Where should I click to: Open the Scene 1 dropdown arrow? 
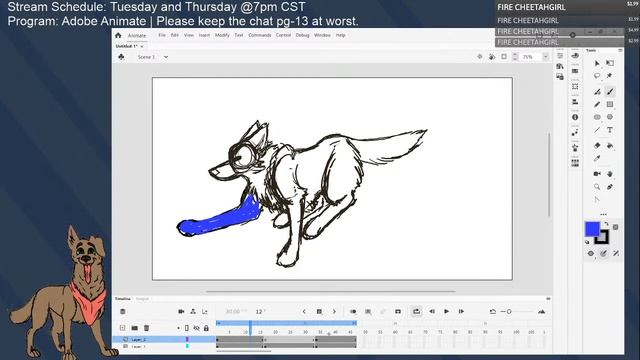pyautogui.click(x=166, y=57)
